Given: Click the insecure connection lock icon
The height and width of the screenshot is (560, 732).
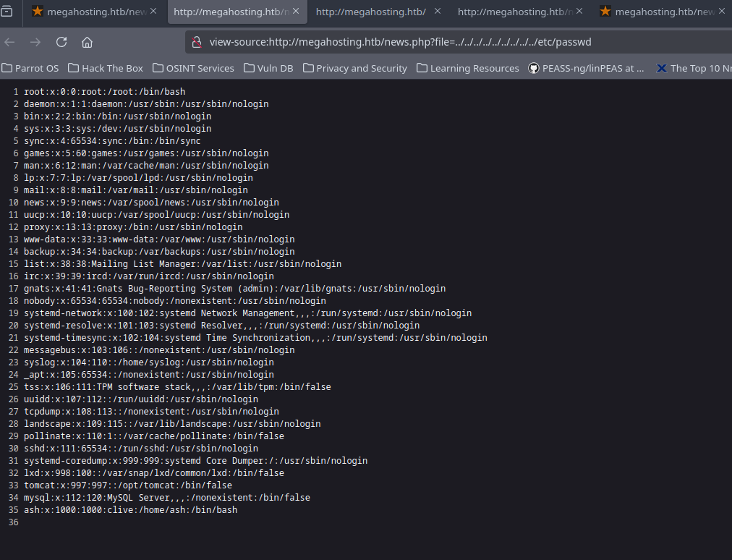Looking at the screenshot, I should pyautogui.click(x=196, y=42).
